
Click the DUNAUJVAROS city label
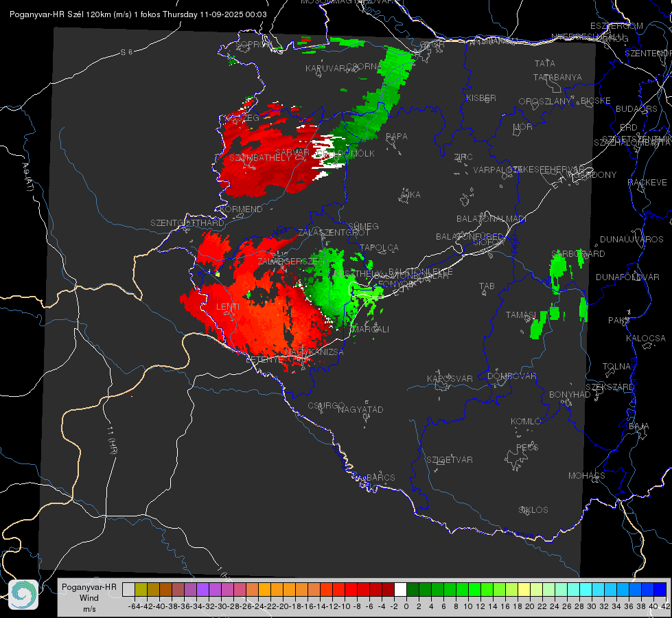tap(632, 240)
